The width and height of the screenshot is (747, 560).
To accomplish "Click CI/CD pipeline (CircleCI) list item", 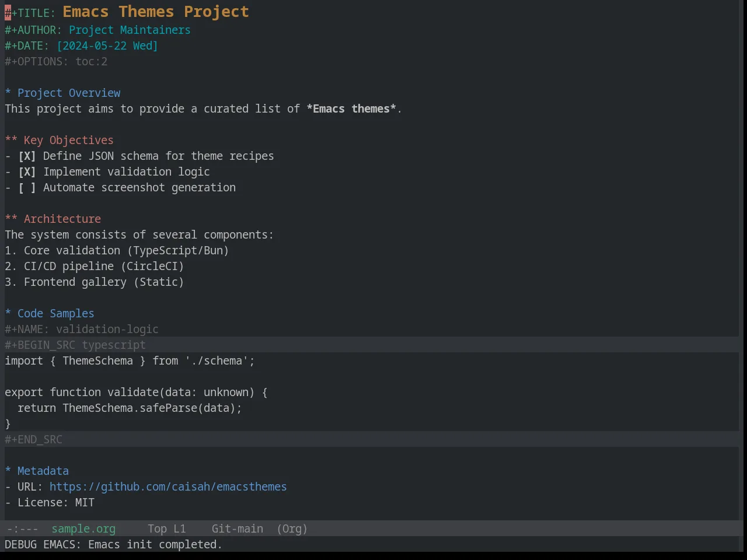I will [95, 267].
